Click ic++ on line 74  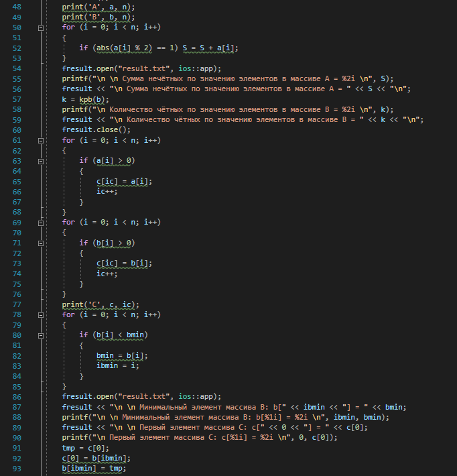click(107, 274)
